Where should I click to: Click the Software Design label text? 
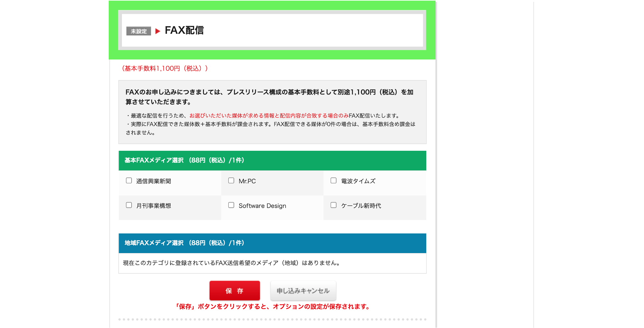(x=262, y=206)
